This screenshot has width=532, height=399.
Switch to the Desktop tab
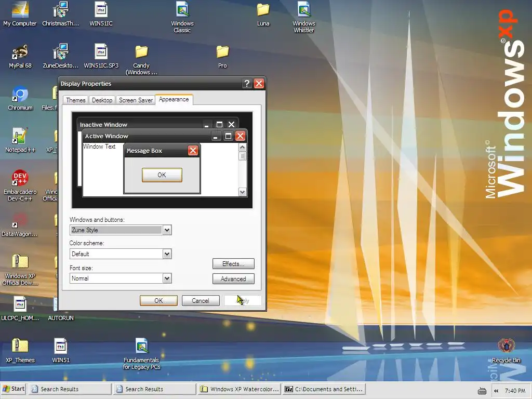pos(102,100)
